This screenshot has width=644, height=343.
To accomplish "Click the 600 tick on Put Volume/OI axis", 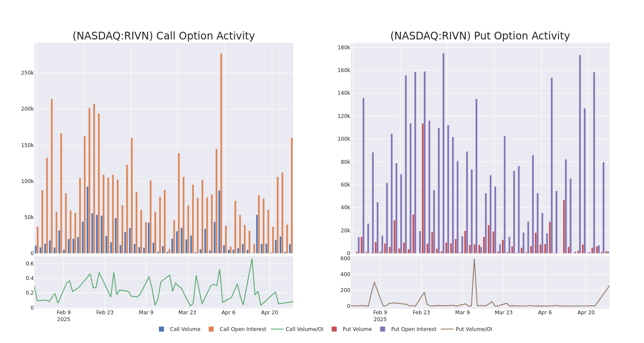I will tap(345, 259).
